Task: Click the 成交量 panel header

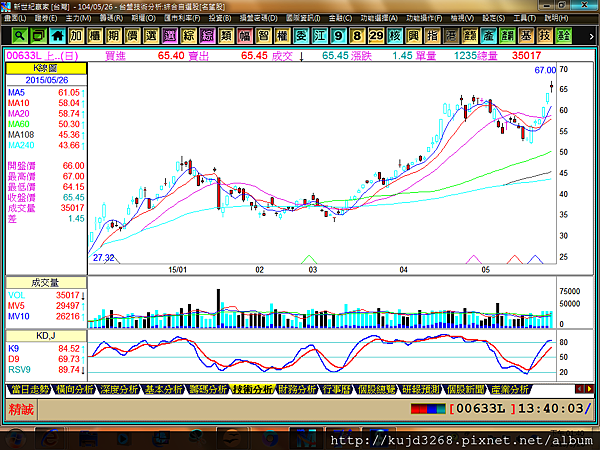Action: tap(46, 283)
